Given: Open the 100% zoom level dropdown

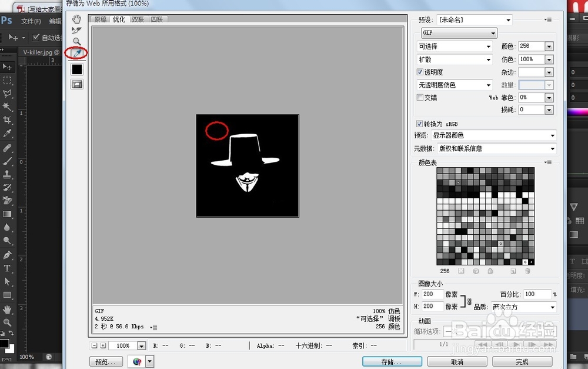Looking at the screenshot, I should [141, 345].
